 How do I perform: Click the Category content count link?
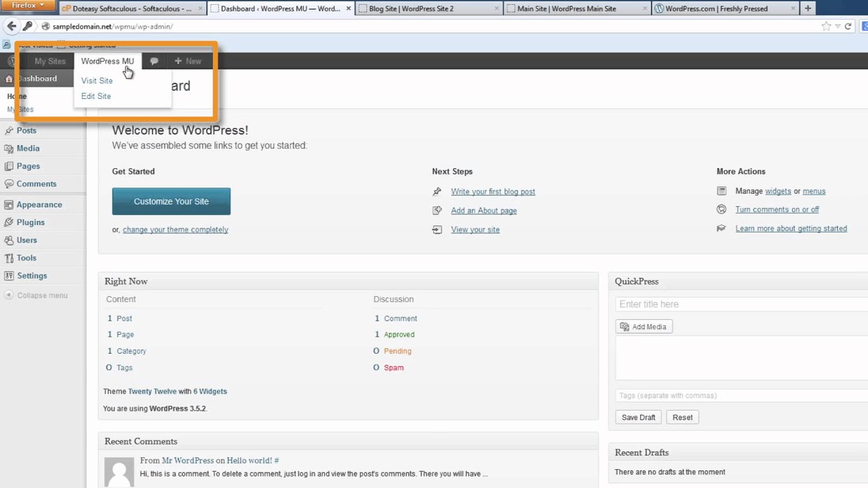(x=131, y=351)
